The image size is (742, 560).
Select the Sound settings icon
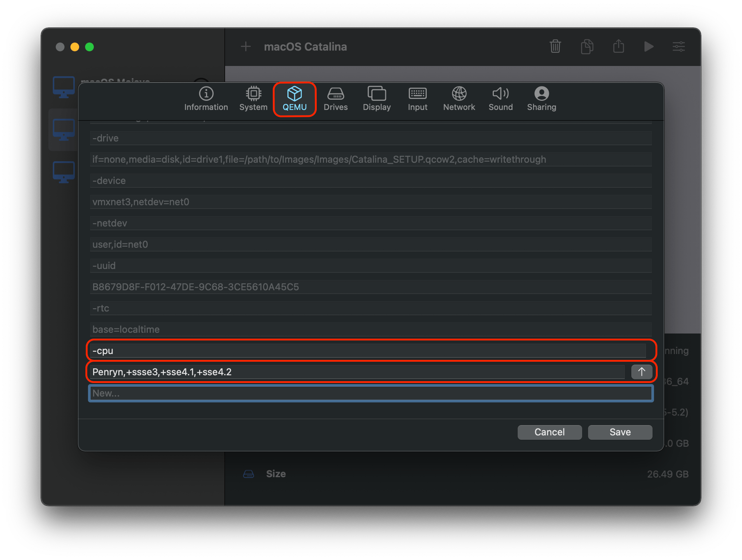click(x=500, y=99)
